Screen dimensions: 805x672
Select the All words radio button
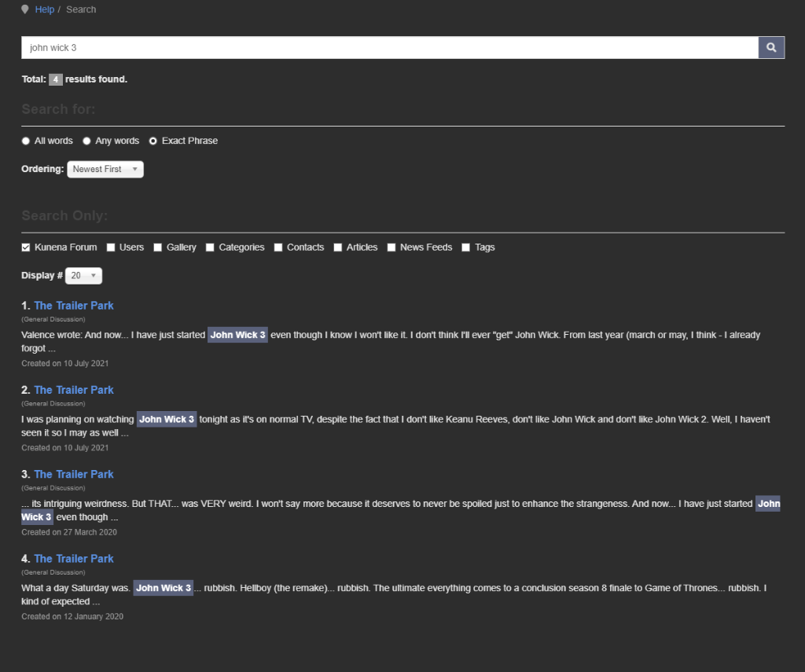pyautogui.click(x=26, y=141)
